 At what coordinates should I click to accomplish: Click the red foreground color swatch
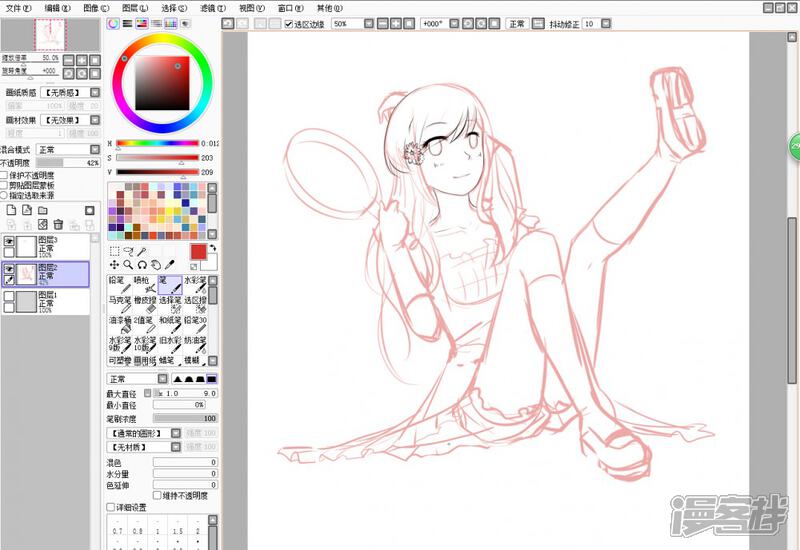click(x=198, y=252)
